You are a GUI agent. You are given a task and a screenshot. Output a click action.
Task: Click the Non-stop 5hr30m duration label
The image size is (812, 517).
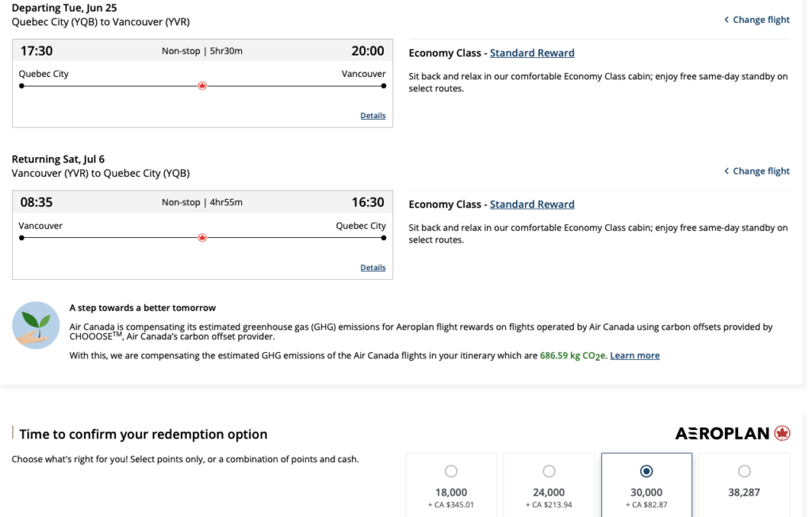(x=202, y=52)
